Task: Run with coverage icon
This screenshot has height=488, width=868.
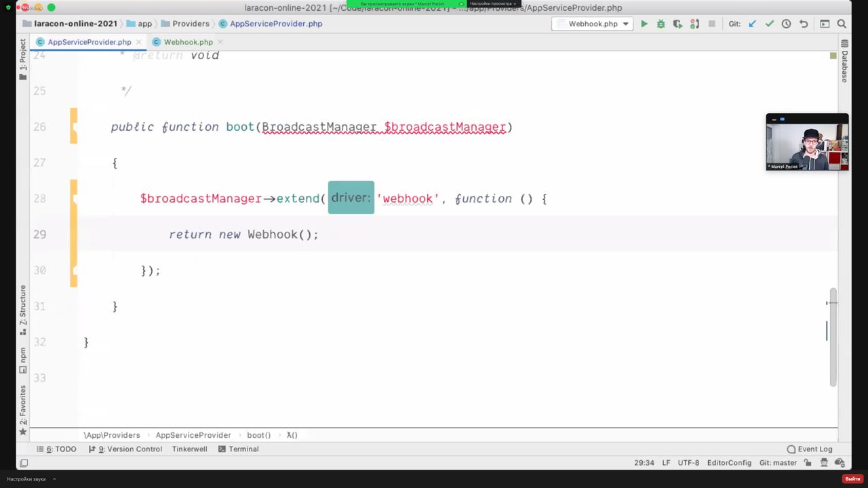Action: 677,24
